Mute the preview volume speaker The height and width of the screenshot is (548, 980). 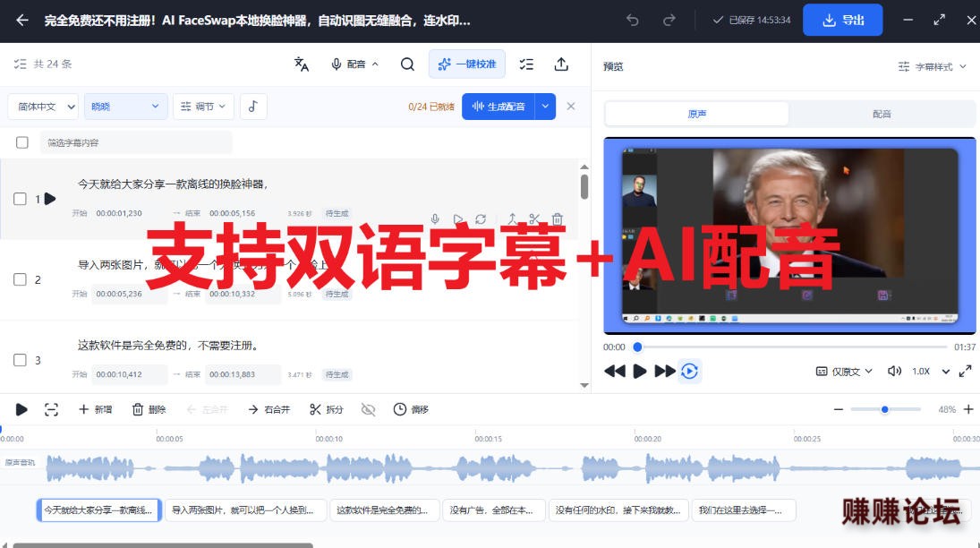894,371
